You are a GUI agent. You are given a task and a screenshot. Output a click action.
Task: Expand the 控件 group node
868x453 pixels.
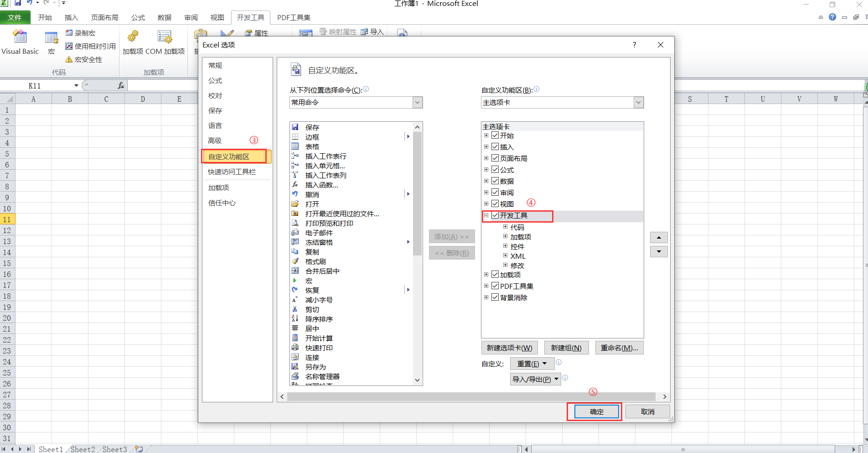coord(505,246)
